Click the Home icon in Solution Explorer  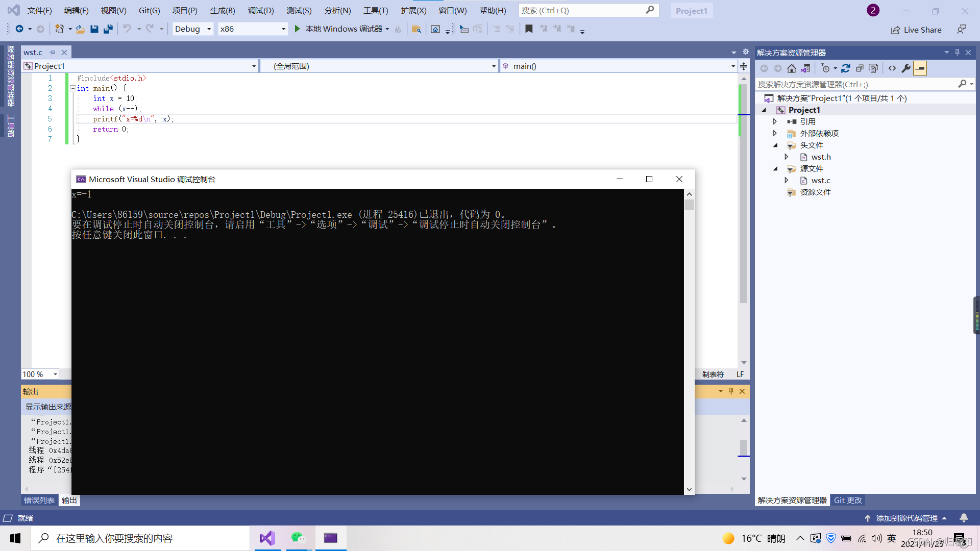792,68
